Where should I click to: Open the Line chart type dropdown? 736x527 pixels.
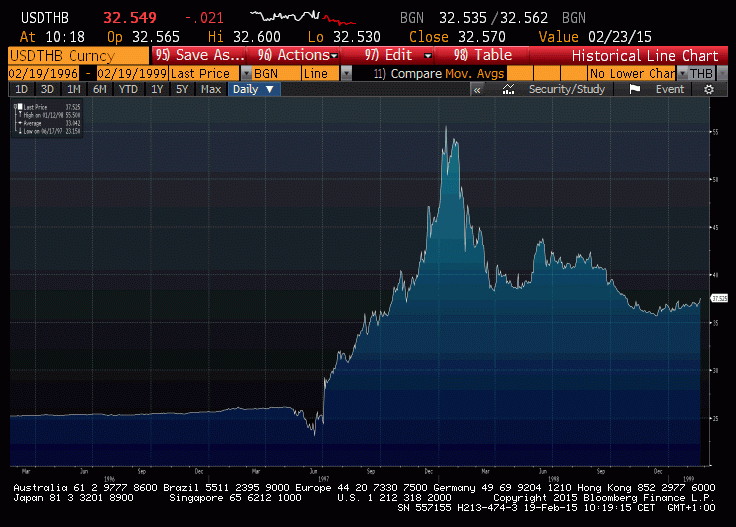[346, 74]
